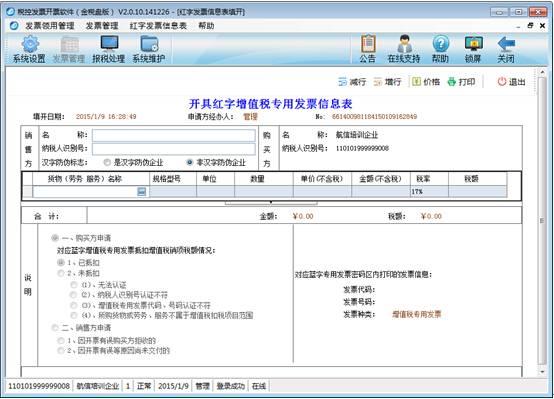
Task: Click the 发票管理 toolbar icon
Action: click(x=69, y=44)
